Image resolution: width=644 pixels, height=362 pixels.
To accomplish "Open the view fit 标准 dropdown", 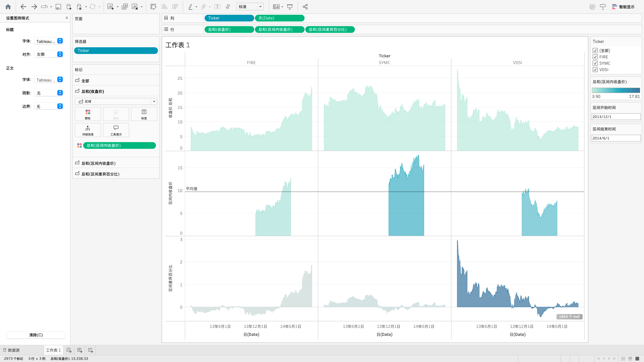I will click(x=250, y=7).
